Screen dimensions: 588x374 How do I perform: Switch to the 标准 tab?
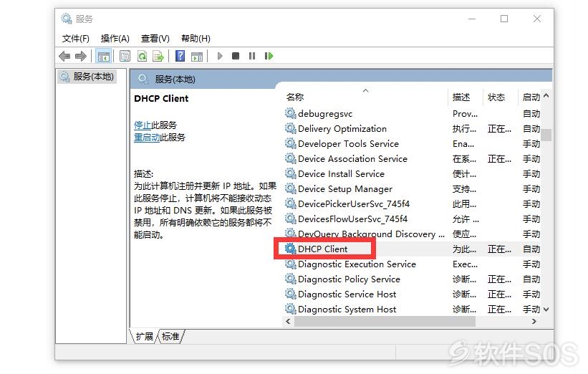(x=170, y=337)
